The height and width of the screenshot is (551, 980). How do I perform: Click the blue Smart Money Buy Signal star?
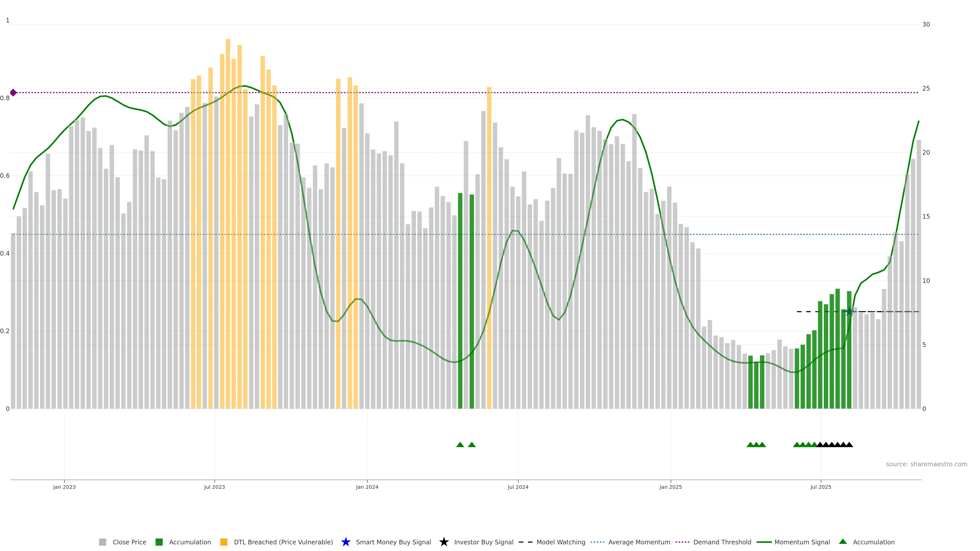pyautogui.click(x=346, y=542)
